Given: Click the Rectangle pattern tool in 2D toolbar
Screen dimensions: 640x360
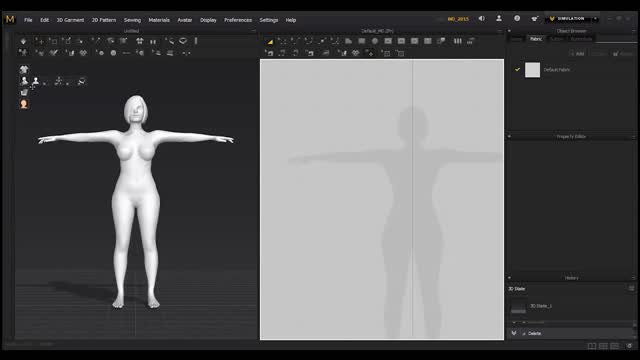Looking at the screenshot, I should tap(362, 41).
